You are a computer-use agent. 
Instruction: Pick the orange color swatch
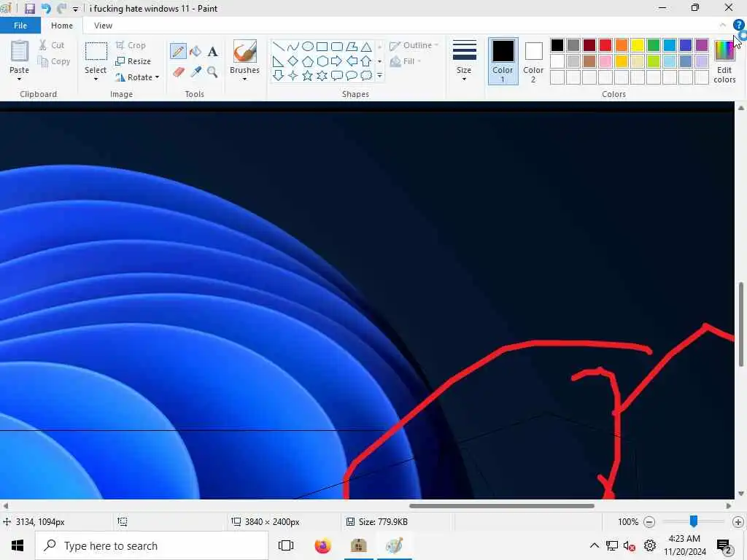(x=622, y=45)
